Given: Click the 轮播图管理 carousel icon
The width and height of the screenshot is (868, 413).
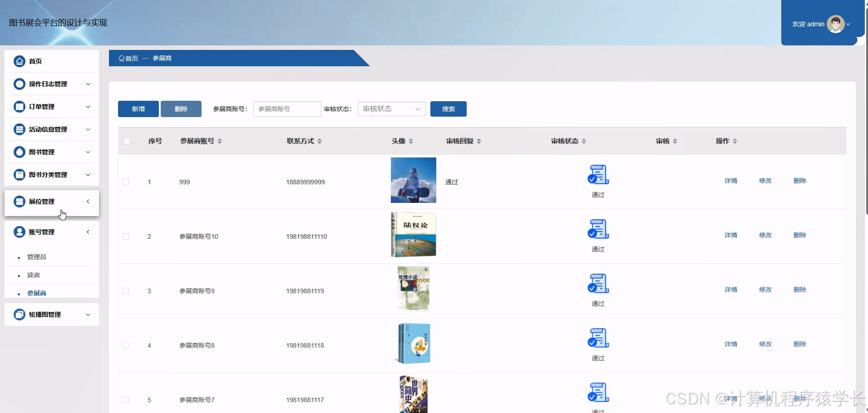Looking at the screenshot, I should pos(19,314).
